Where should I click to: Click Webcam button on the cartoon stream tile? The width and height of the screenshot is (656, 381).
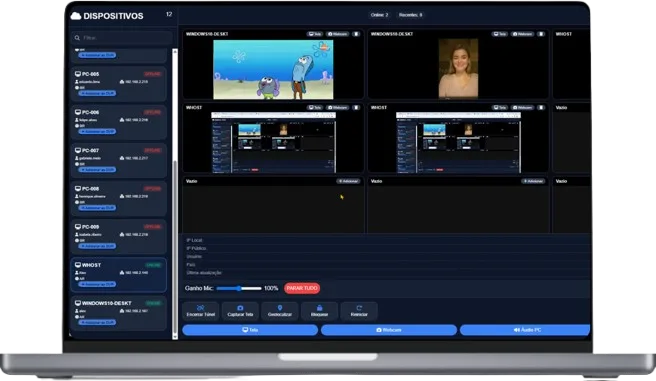coord(337,34)
